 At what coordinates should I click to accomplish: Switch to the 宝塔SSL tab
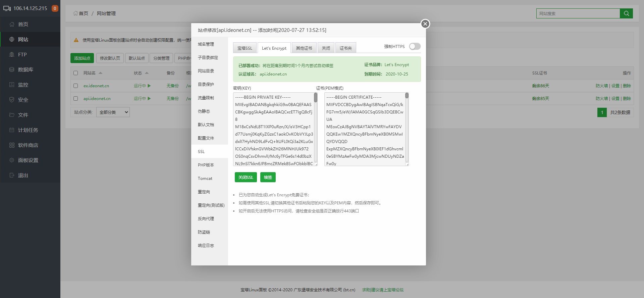[245, 48]
